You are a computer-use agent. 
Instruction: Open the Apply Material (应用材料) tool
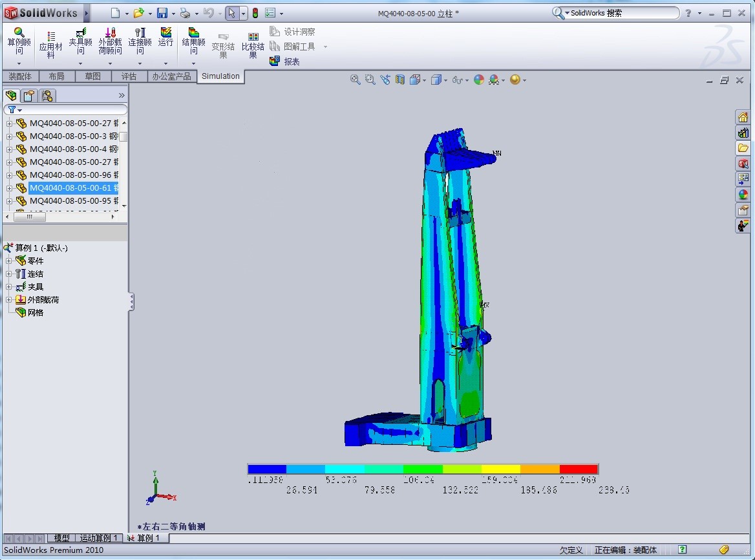click(50, 43)
